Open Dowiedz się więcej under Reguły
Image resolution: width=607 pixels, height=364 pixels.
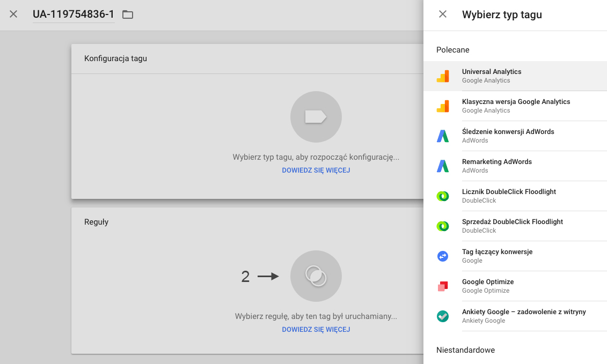tap(316, 330)
